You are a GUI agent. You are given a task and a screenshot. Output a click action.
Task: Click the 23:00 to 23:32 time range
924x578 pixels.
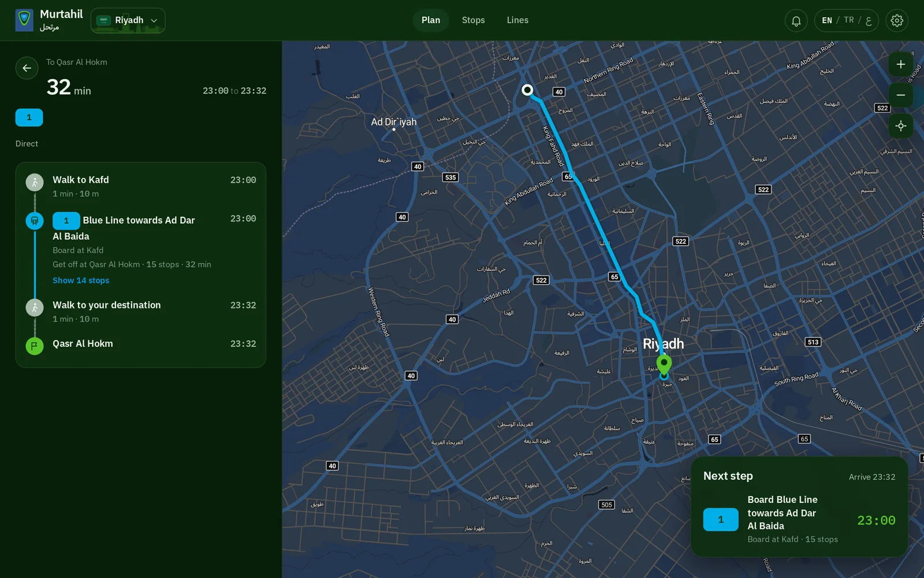[x=234, y=91]
